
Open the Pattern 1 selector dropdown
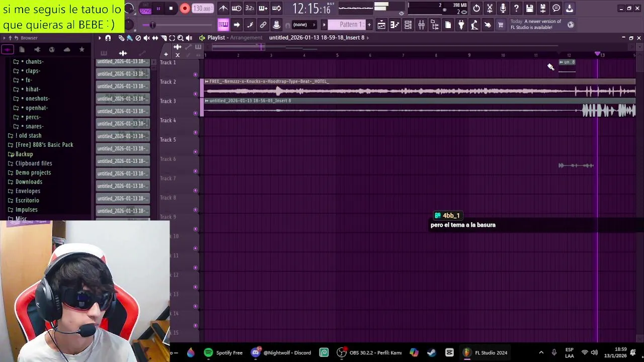click(x=347, y=25)
